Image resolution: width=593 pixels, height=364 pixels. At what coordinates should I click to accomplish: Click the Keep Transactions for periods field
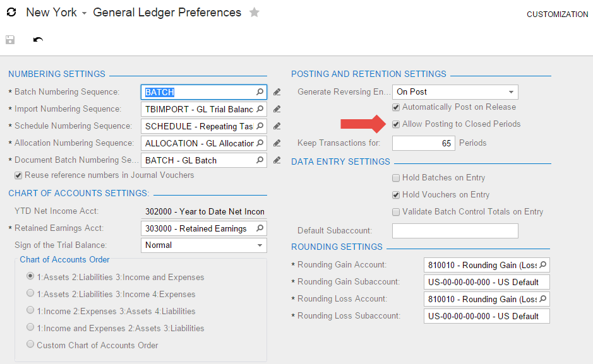tap(423, 143)
